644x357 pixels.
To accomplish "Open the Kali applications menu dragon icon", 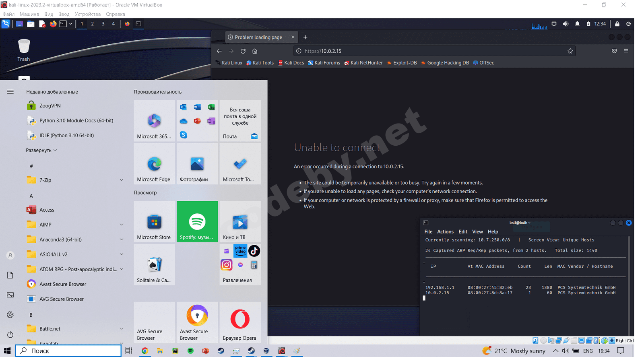I will point(6,24).
